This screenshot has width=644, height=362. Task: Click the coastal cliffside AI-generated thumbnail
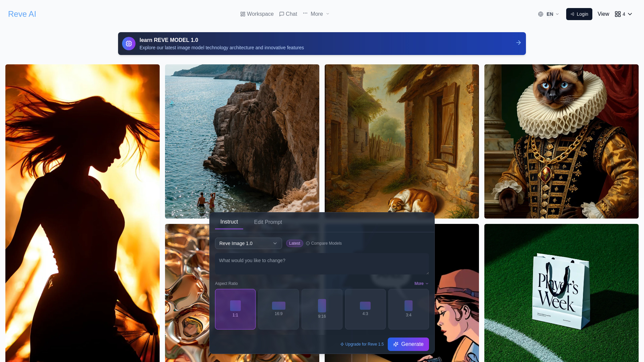(x=242, y=141)
